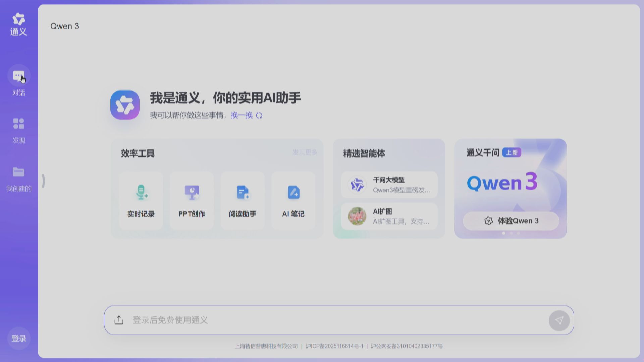The image size is (644, 362).
Task: Click inside the message input field
Action: point(302,320)
